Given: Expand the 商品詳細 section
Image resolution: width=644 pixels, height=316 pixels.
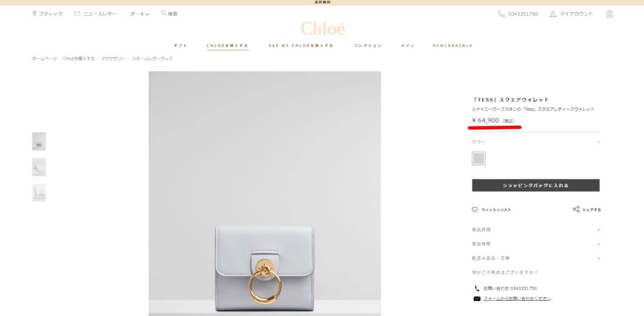Looking at the screenshot, I should [536, 230].
